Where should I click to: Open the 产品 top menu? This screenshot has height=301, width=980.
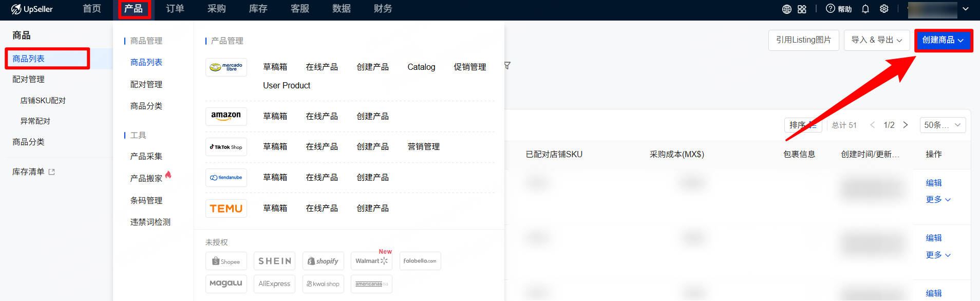pos(134,9)
